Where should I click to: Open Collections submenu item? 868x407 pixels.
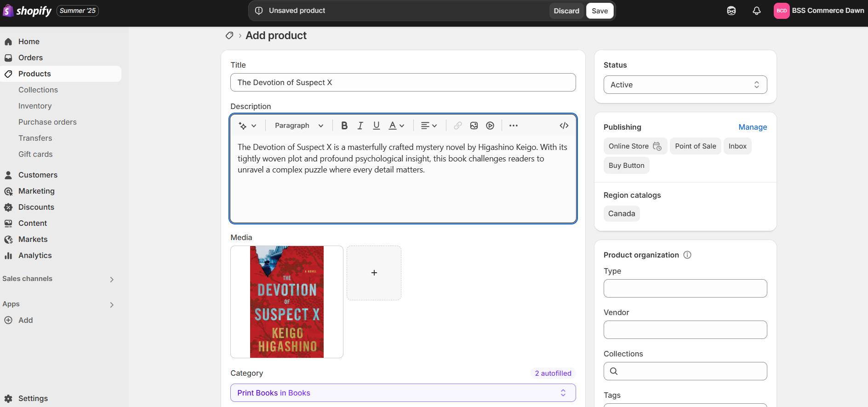pos(38,90)
